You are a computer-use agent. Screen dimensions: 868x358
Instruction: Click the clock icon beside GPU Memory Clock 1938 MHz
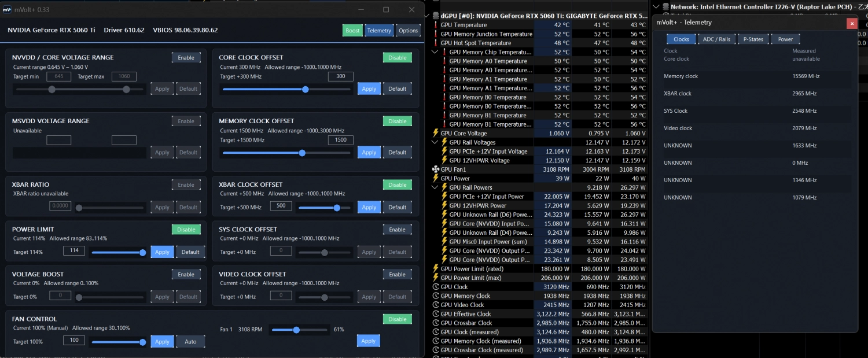(436, 296)
